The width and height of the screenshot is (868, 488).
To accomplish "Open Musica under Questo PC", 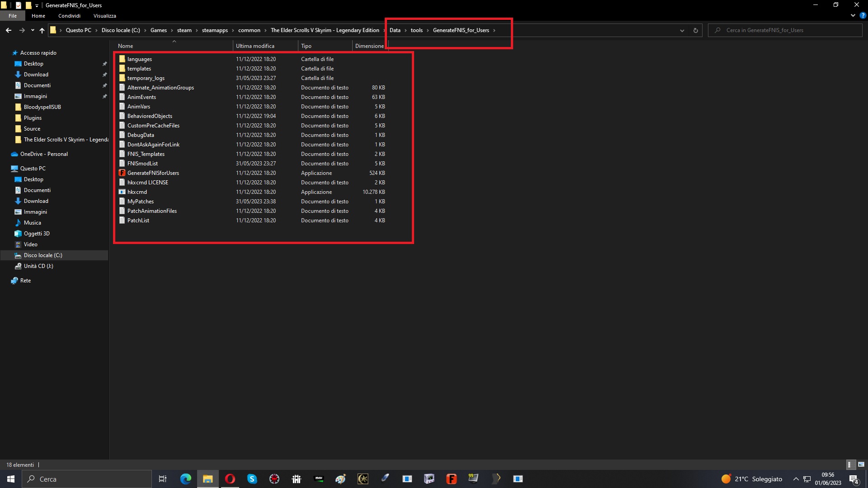I will click(32, 223).
